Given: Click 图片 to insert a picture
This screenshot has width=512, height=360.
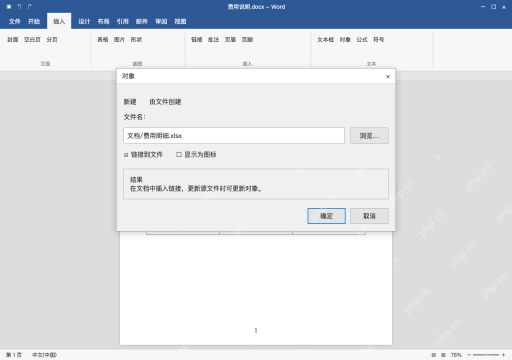Looking at the screenshot, I should (x=119, y=39).
